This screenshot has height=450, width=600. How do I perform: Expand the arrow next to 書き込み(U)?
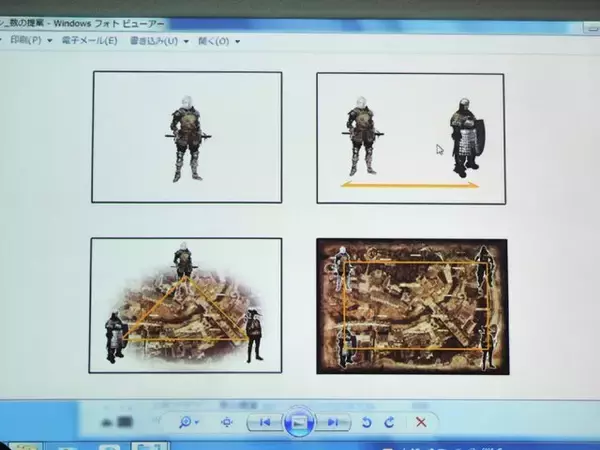pyautogui.click(x=186, y=42)
